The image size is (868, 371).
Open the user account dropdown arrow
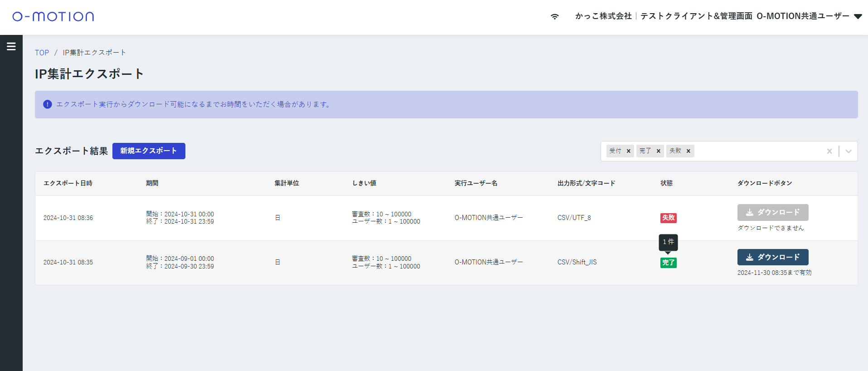[x=858, y=16]
